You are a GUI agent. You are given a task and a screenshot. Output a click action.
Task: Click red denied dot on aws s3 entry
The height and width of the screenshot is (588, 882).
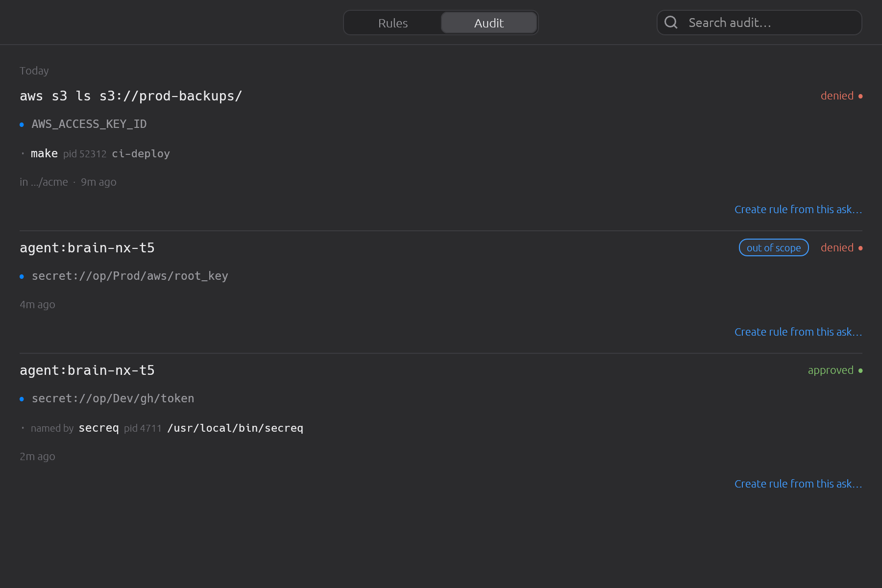click(860, 96)
